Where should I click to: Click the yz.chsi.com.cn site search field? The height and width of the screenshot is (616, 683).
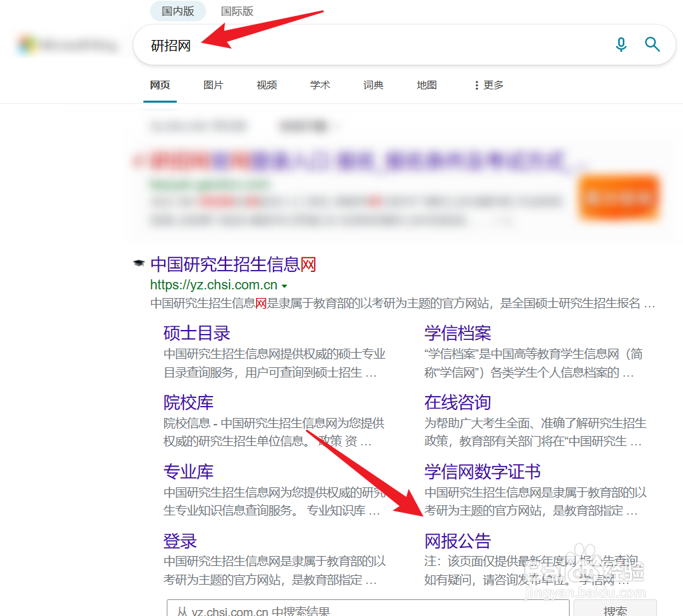click(368, 608)
